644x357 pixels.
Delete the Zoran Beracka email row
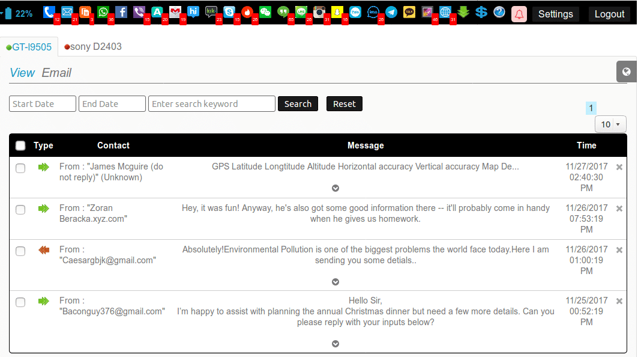[619, 209]
